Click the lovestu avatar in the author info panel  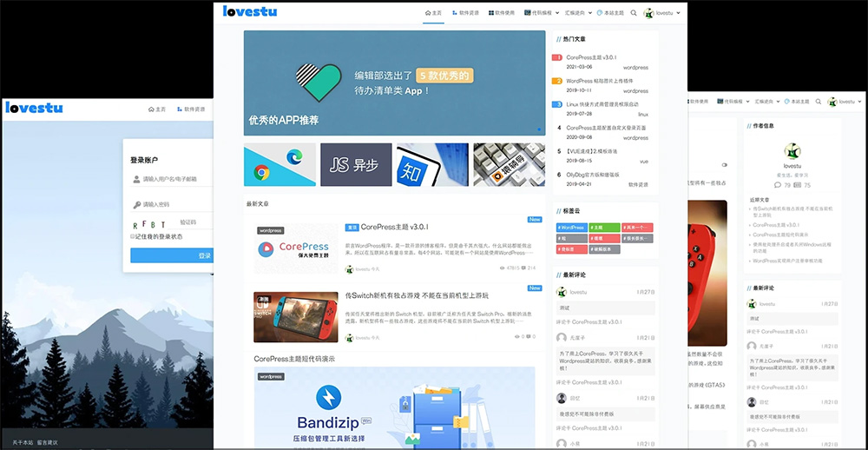[792, 151]
